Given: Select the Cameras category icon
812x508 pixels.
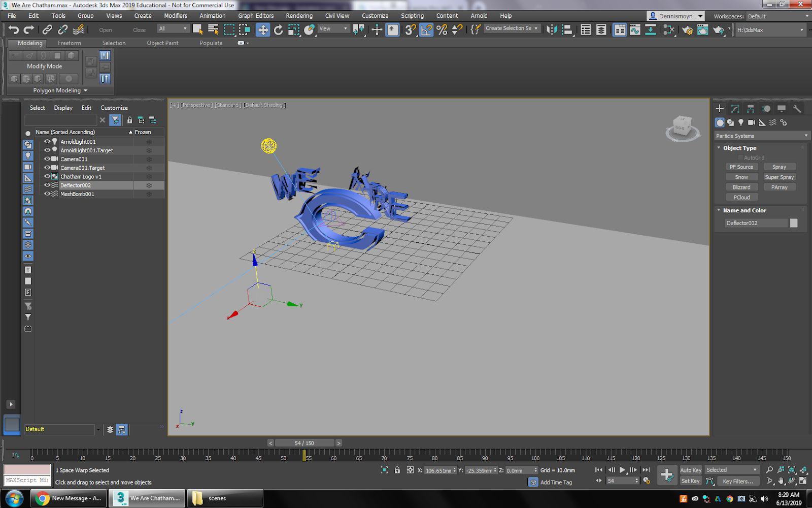Looking at the screenshot, I should point(752,122).
